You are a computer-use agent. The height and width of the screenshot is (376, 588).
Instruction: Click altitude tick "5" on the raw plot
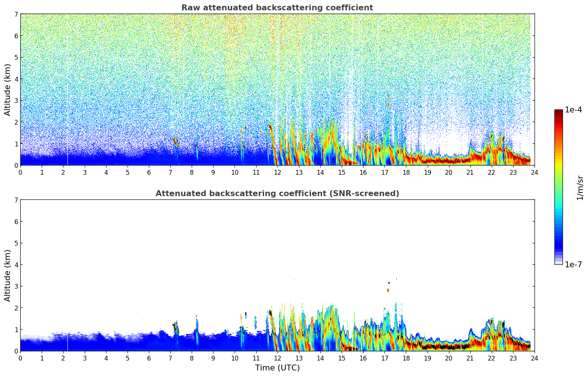[x=16, y=58]
